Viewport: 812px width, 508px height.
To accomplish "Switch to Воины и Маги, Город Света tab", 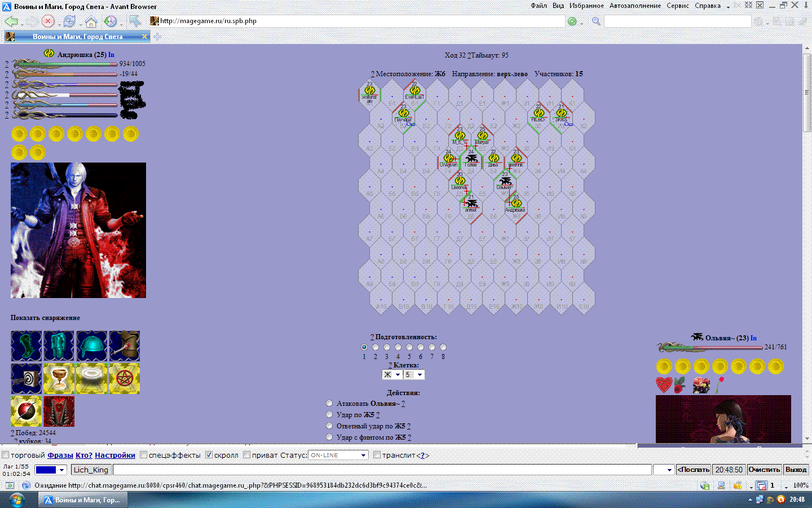I will (x=77, y=37).
